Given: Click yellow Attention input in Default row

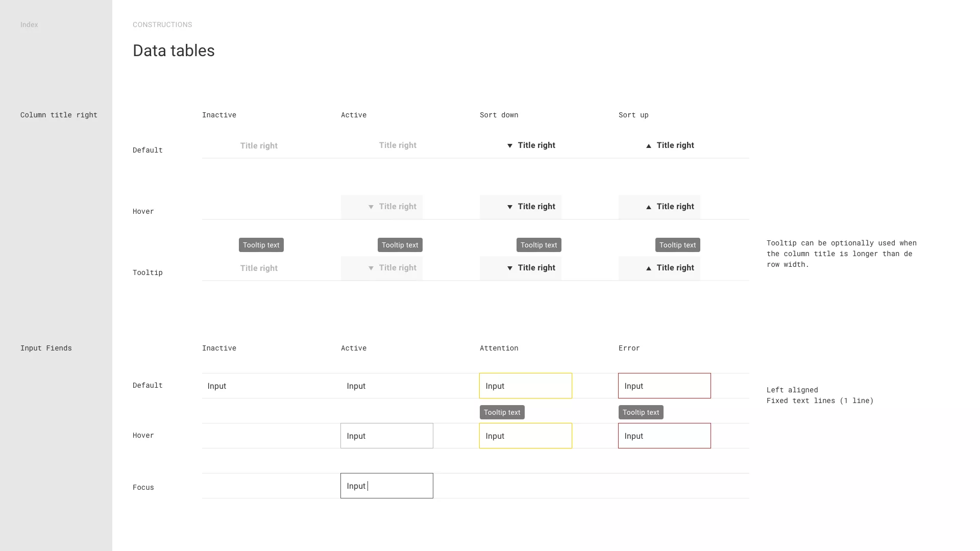Looking at the screenshot, I should pyautogui.click(x=525, y=386).
